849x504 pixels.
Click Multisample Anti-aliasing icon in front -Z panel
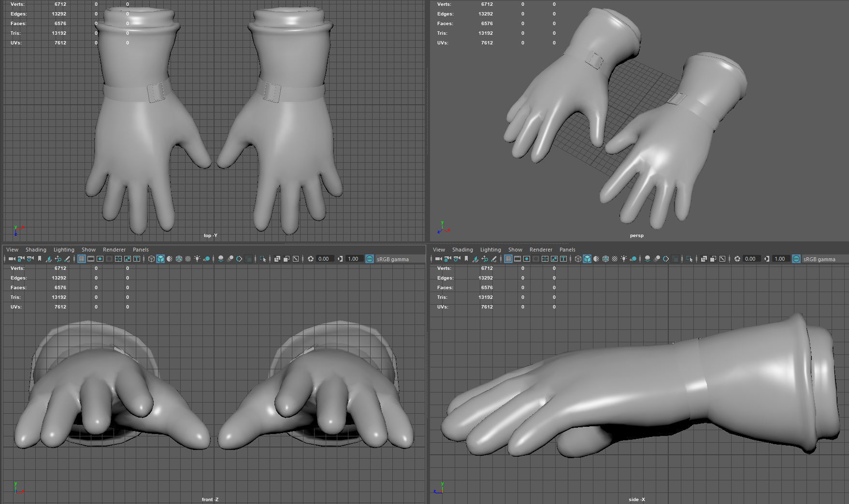point(239,259)
